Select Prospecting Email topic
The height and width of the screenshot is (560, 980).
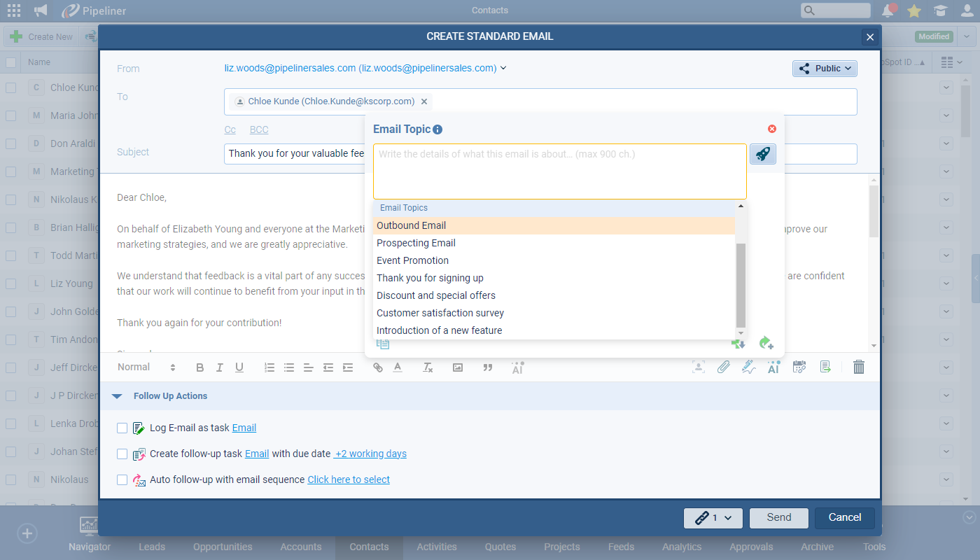click(x=416, y=243)
